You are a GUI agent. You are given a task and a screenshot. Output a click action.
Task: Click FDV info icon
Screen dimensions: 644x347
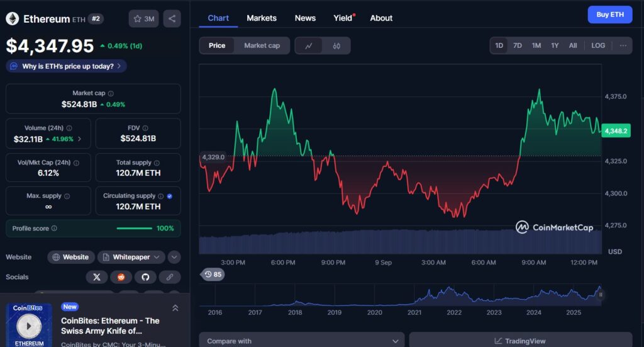click(x=145, y=128)
